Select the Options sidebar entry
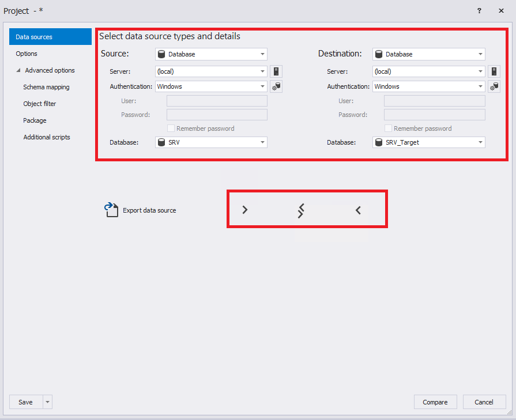The height and width of the screenshot is (420, 516). click(26, 54)
